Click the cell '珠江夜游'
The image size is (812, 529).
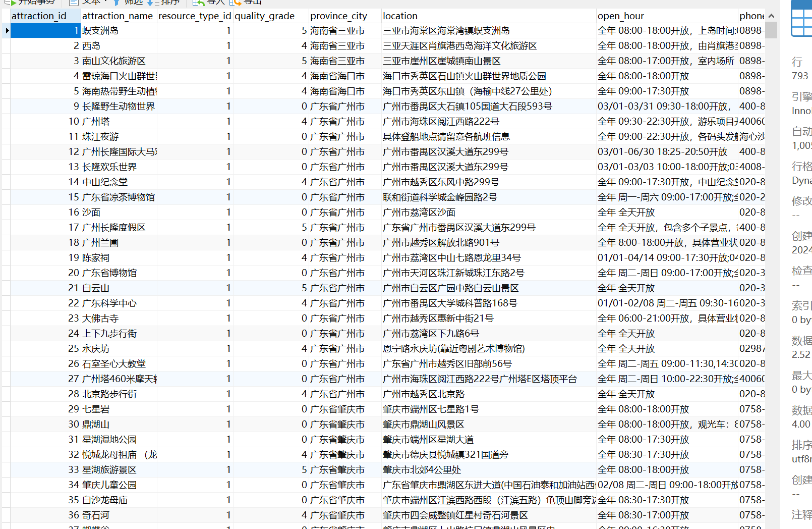(119, 137)
